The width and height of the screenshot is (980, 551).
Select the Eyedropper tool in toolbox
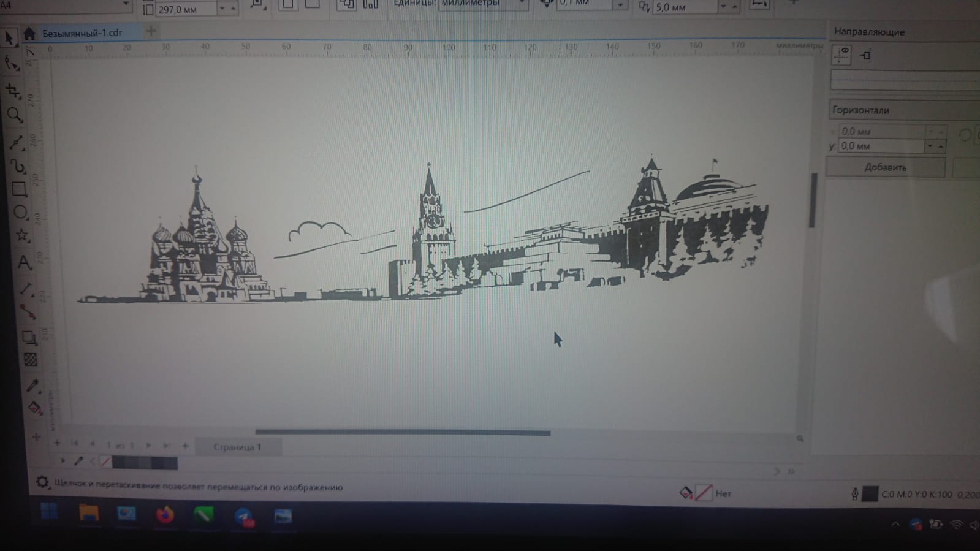click(32, 386)
